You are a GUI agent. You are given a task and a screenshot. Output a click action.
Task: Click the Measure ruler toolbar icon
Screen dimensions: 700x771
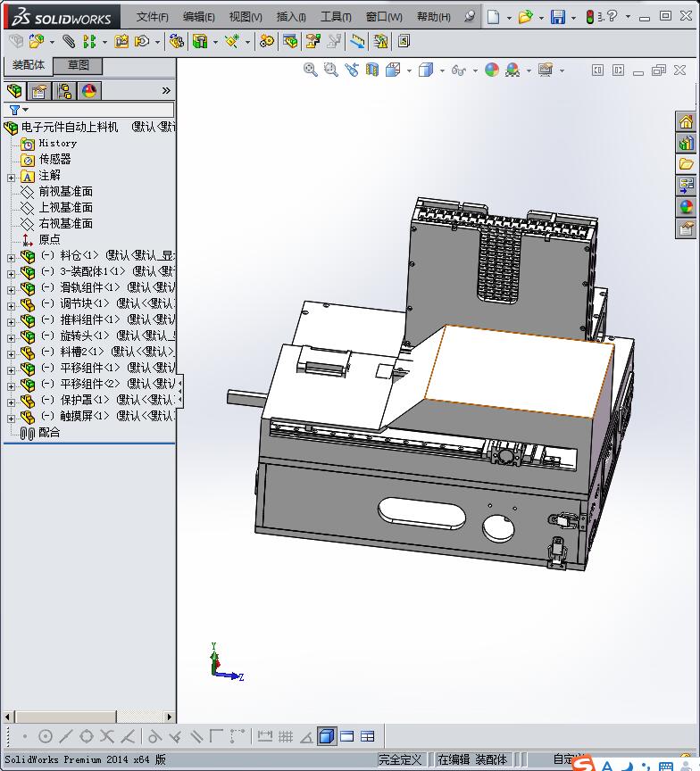[x=358, y=41]
